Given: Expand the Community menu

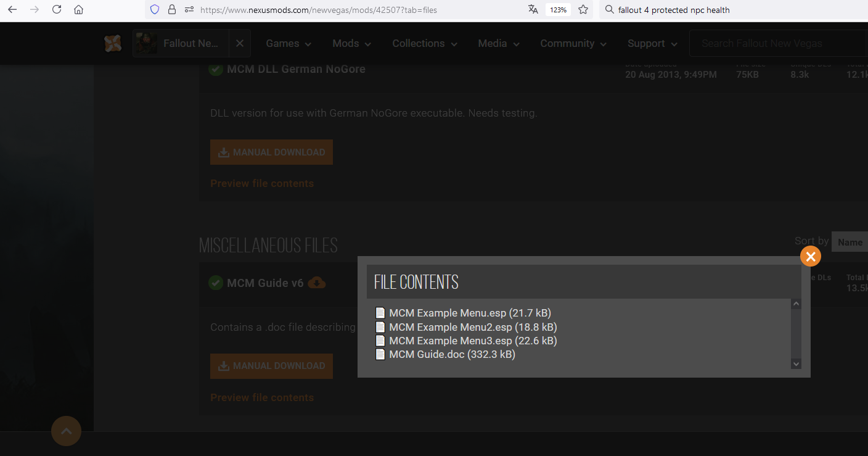Looking at the screenshot, I should click(573, 43).
